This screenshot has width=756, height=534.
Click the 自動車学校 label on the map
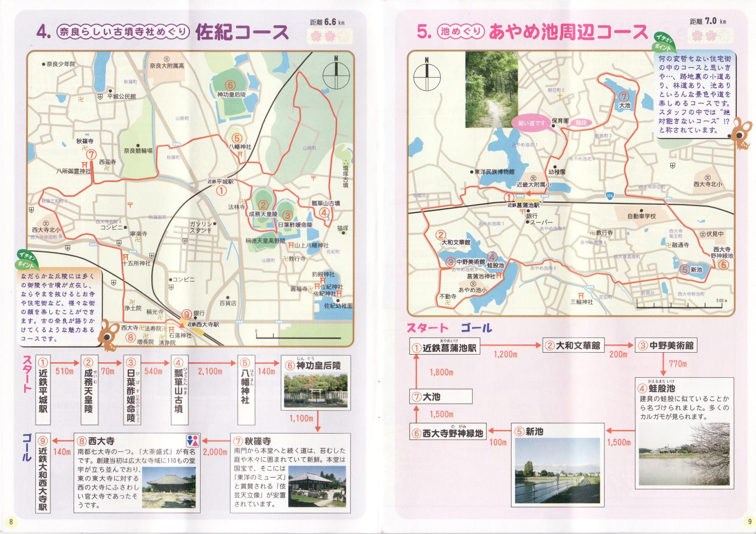(642, 216)
